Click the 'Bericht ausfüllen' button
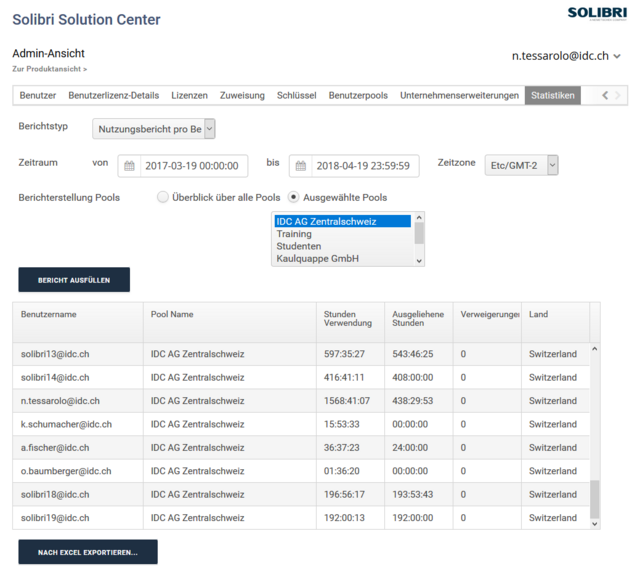 tap(74, 280)
